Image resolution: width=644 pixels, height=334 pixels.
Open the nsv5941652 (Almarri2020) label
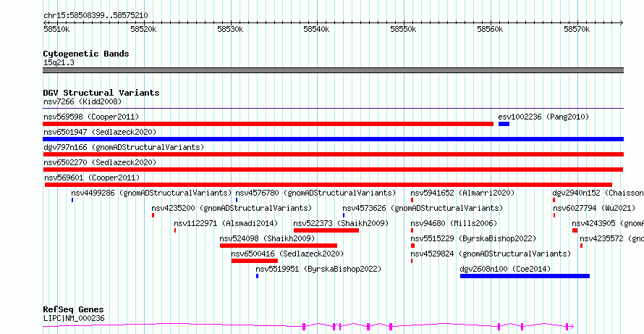click(462, 193)
